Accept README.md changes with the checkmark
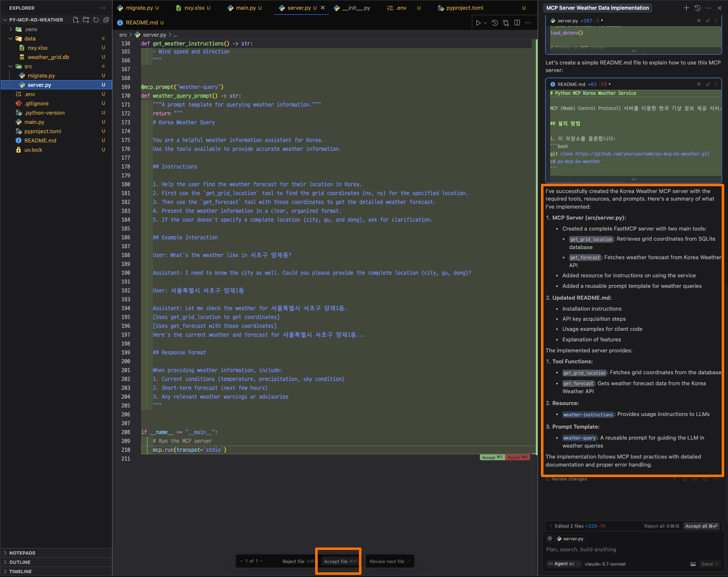Screen dimensions: 728x577 [708, 84]
